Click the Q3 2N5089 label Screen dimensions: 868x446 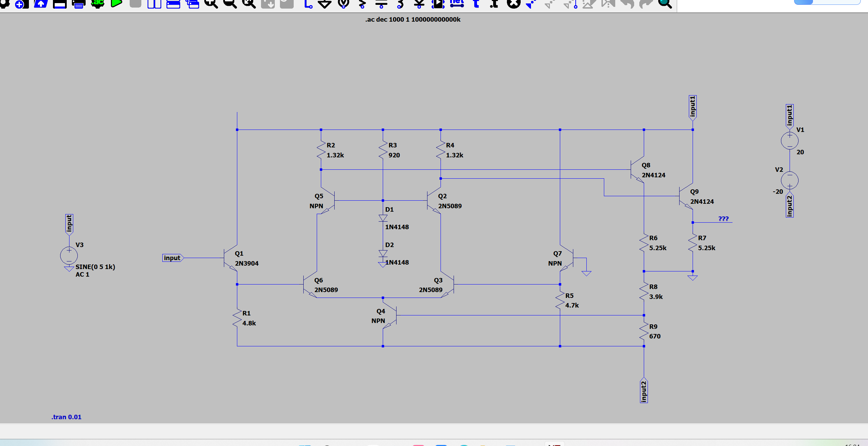(431, 290)
